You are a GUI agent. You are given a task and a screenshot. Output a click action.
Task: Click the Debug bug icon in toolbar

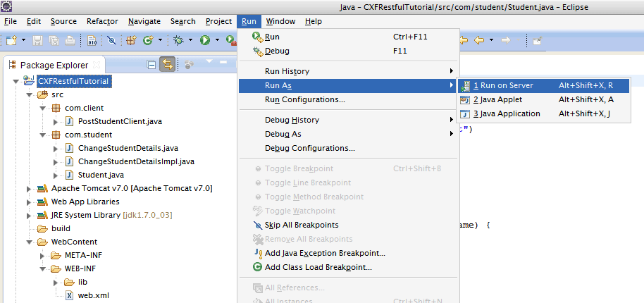click(179, 41)
